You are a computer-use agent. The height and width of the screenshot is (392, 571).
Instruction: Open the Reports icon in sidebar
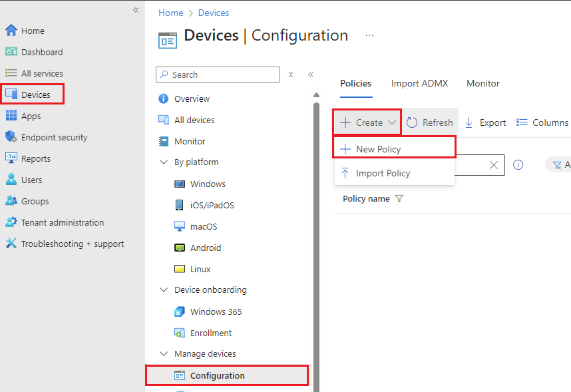[11, 158]
